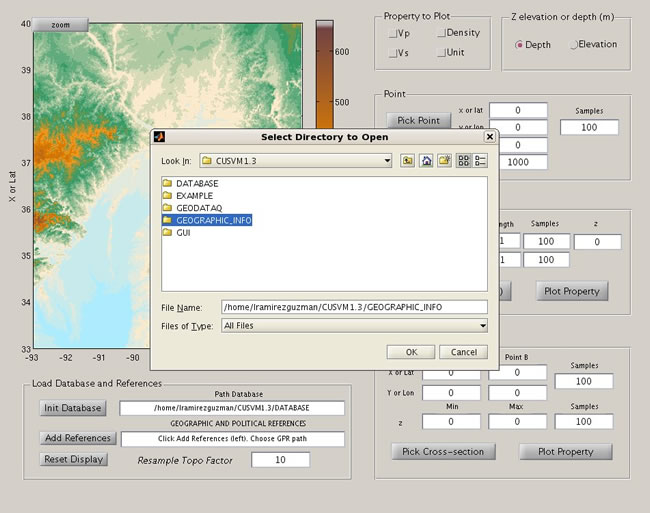The image size is (650, 513).
Task: Edit cross-section z Max field
Action: (517, 421)
